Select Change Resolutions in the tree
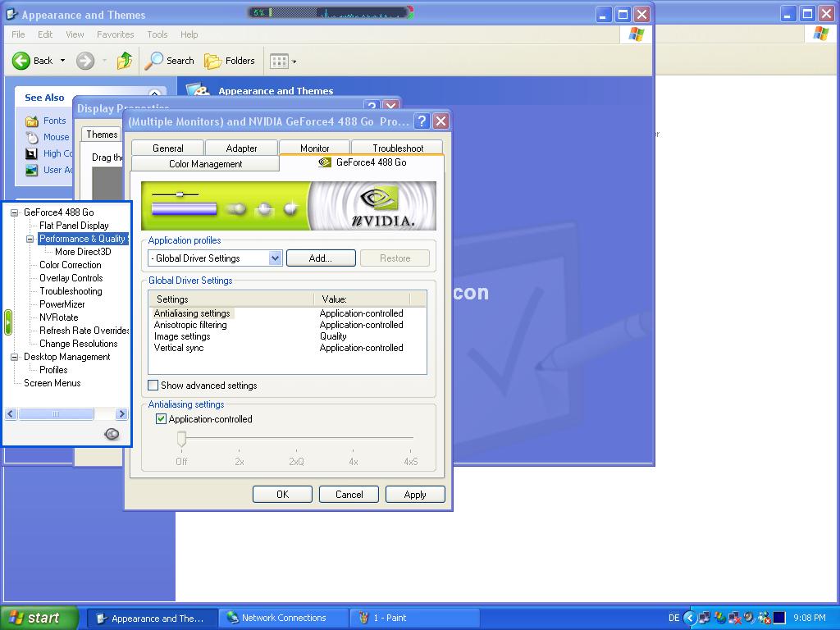 [x=78, y=344]
